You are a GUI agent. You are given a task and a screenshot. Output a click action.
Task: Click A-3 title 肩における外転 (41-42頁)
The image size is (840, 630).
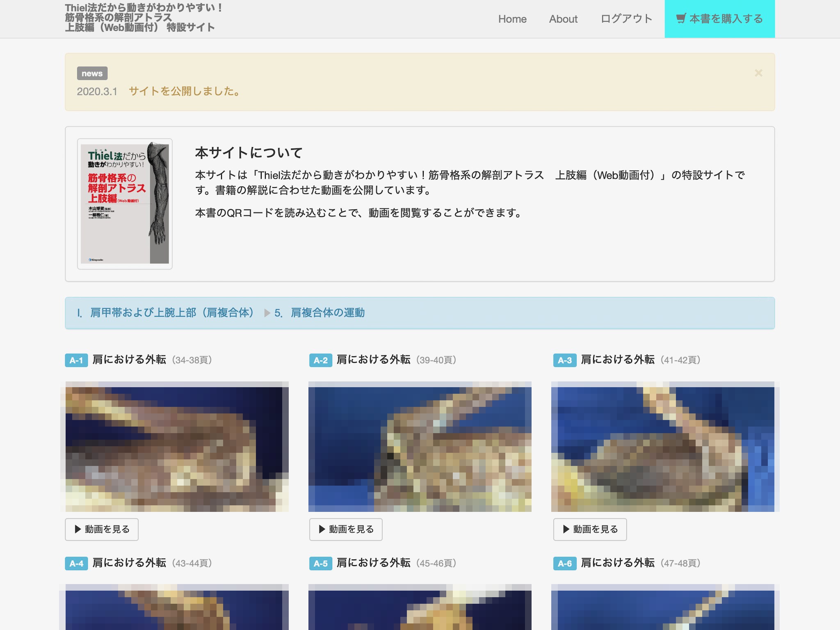pos(641,360)
